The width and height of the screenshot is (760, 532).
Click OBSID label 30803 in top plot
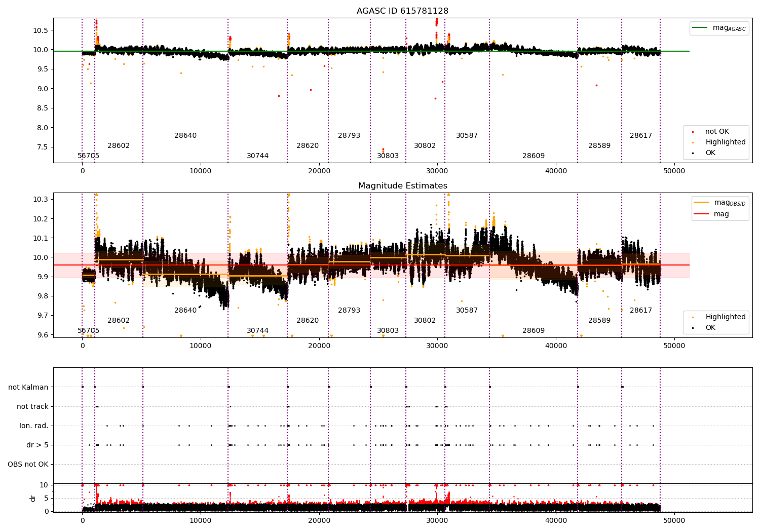(x=388, y=156)
